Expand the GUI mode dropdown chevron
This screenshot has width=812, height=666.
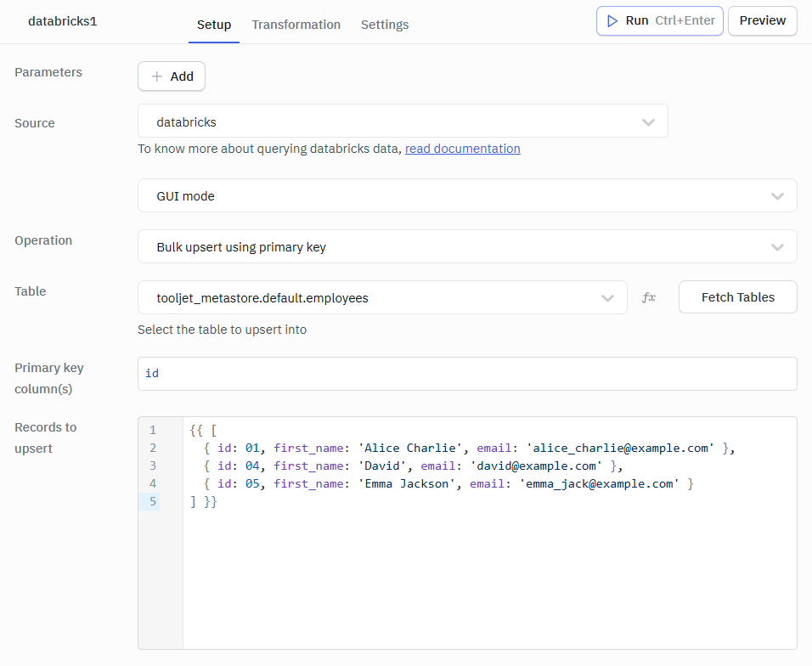777,196
